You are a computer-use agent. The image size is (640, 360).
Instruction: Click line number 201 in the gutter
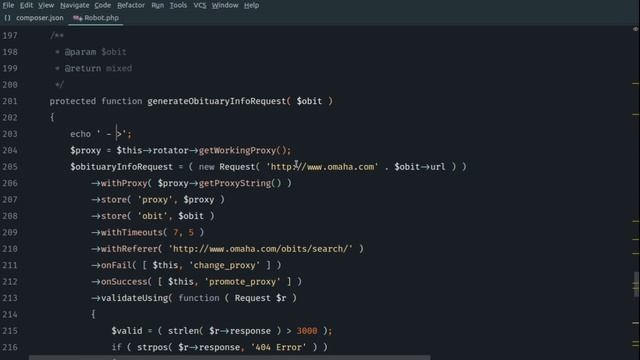10,101
